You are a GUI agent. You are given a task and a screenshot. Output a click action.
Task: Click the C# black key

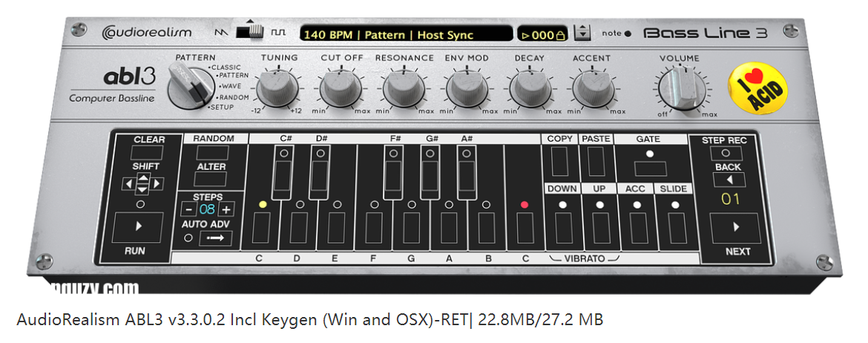click(284, 177)
